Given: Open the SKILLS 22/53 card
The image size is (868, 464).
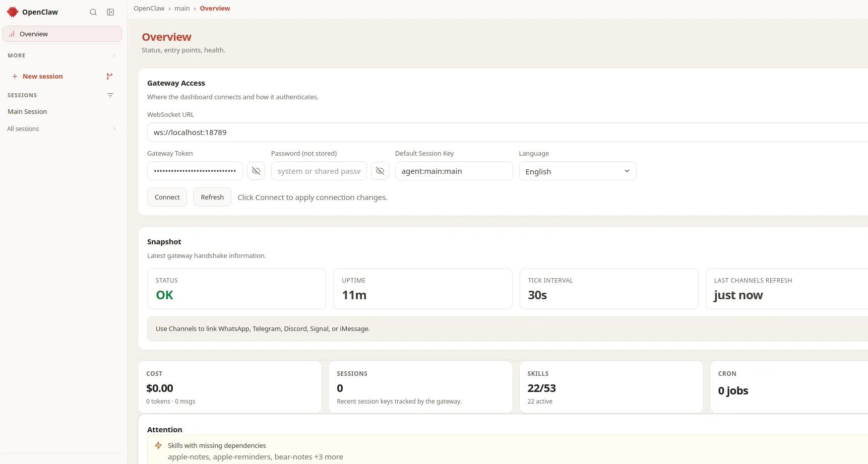Looking at the screenshot, I should tap(611, 387).
